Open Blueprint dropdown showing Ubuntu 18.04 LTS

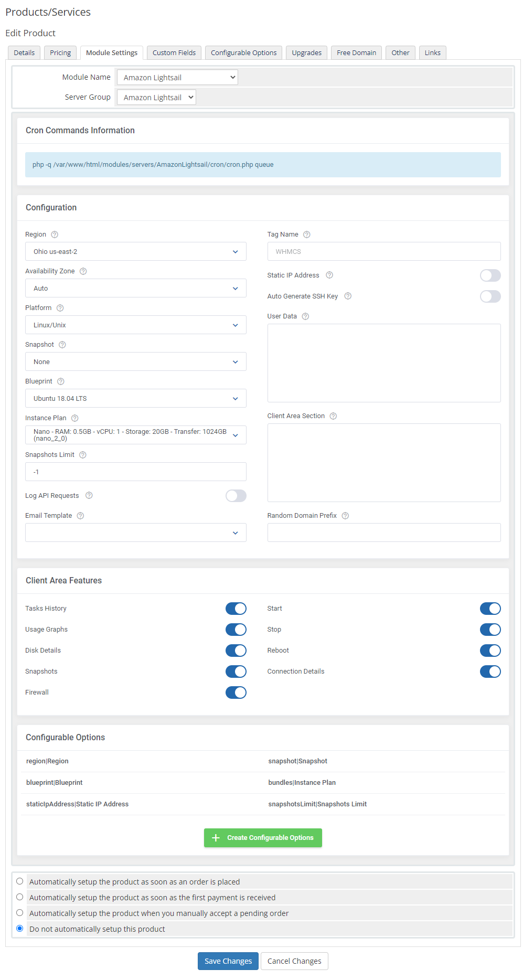click(135, 398)
